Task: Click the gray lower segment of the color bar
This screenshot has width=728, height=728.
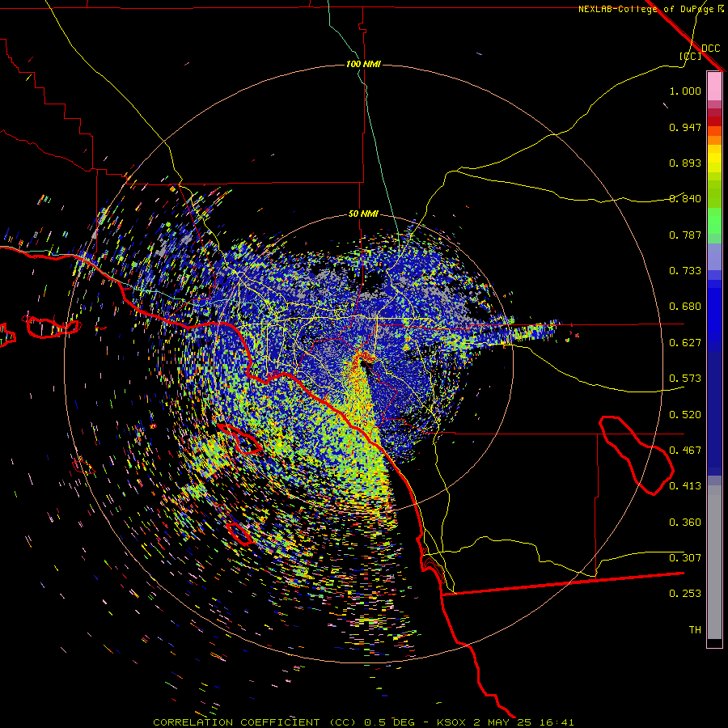Action: click(x=714, y=562)
